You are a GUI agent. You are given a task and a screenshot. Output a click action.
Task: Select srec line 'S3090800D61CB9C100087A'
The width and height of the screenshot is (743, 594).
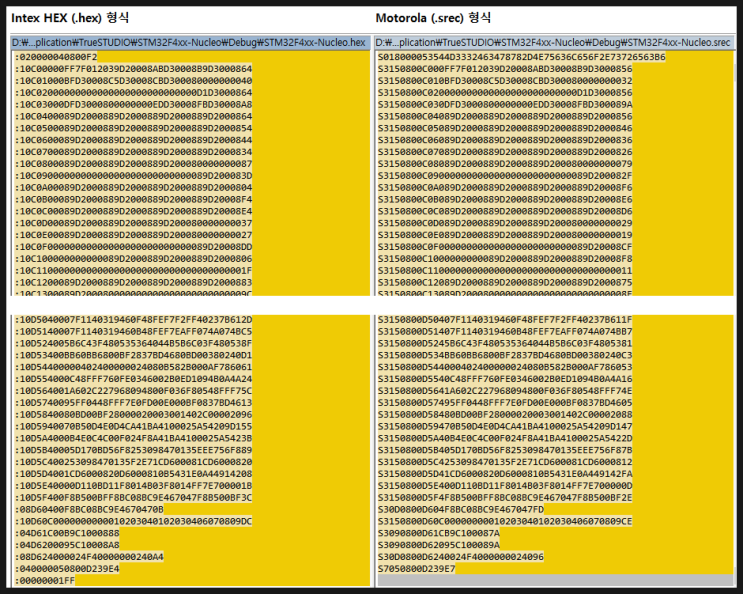click(439, 533)
